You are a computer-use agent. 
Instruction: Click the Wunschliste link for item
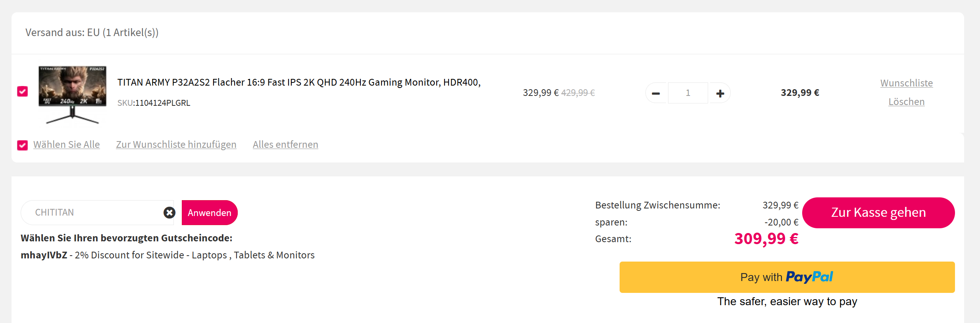[x=906, y=83]
